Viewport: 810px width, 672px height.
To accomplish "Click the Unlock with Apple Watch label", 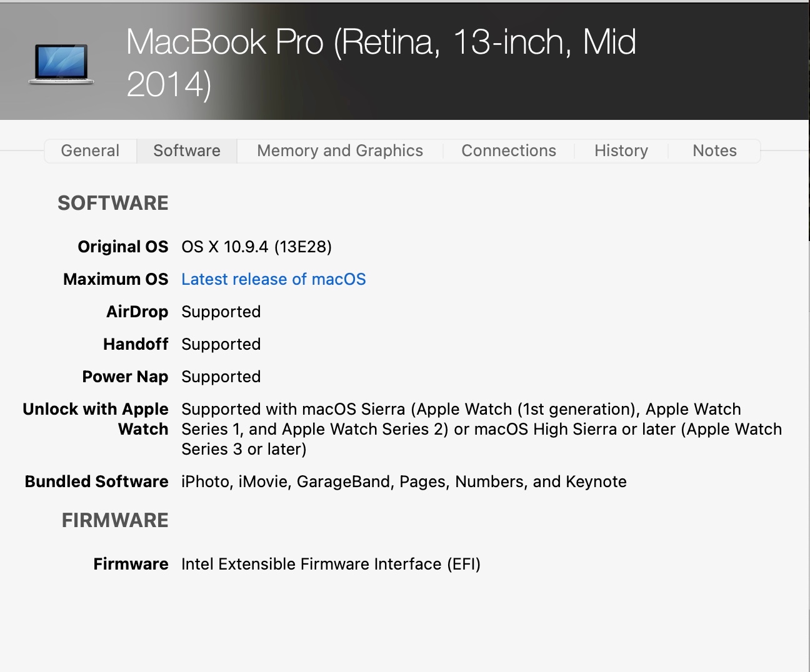I will point(96,418).
